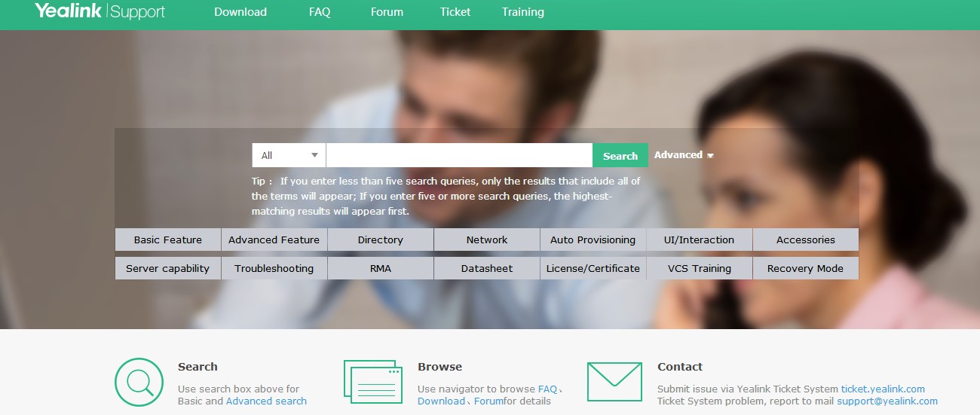Screen dimensions: 980x415
Task: Follow the FAQ link under Browse
Action: tap(547, 389)
